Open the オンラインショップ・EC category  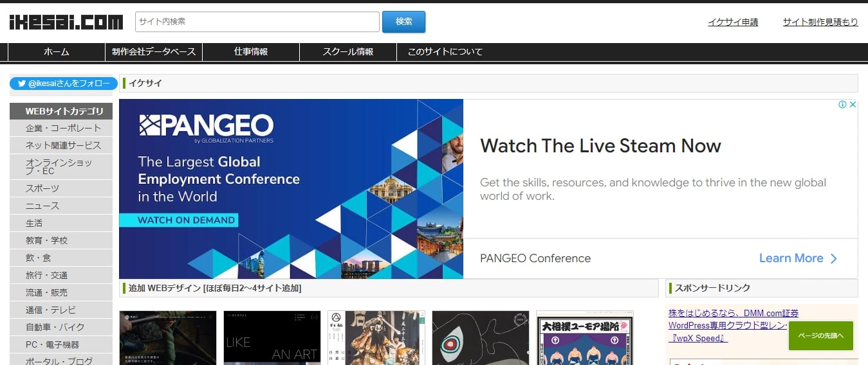point(61,167)
